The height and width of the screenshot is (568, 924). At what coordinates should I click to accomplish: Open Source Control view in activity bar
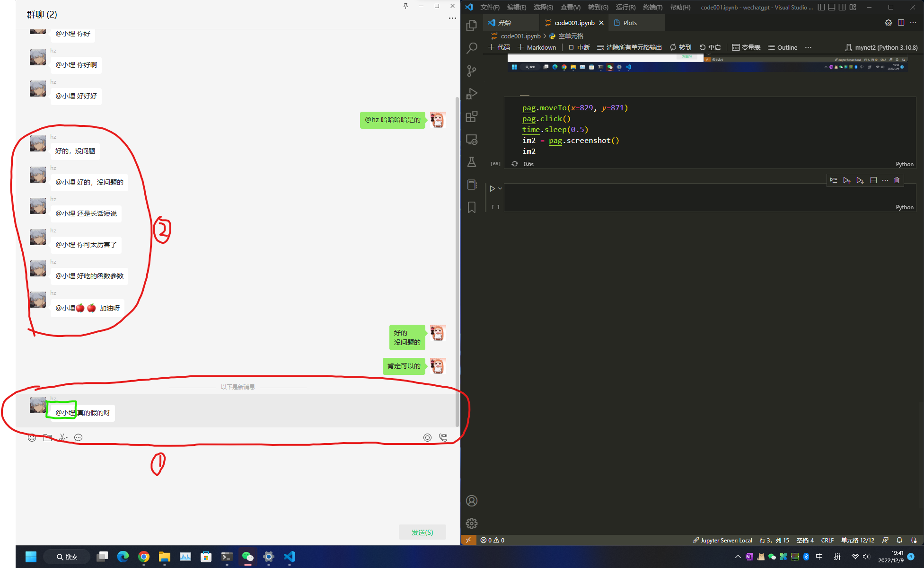(x=471, y=71)
